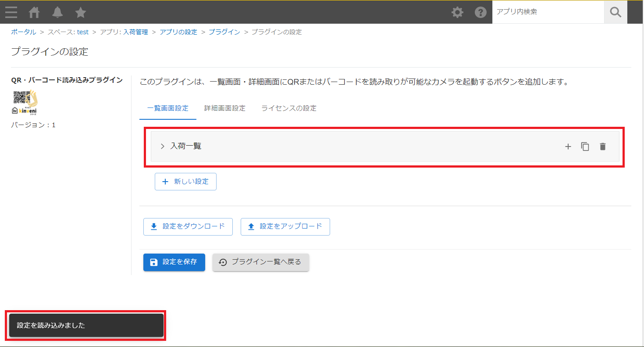
Task: Switch to the 詳細画面設定 tab
Action: pos(224,107)
